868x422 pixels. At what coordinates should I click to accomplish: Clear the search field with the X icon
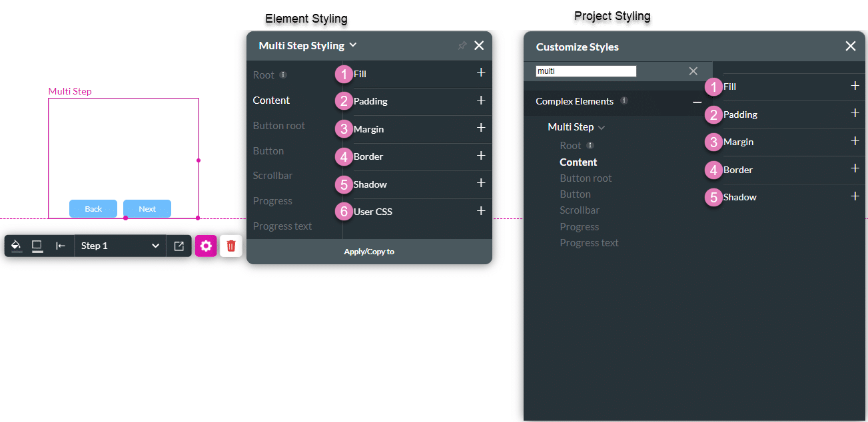tap(693, 71)
